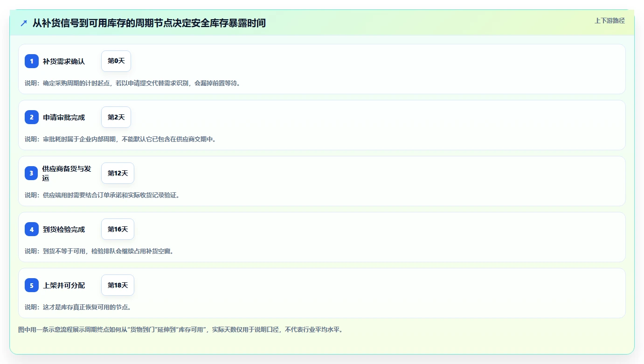Screen dimensions: 644x364
Task: Select the 第0天 day chip
Action: 116,61
